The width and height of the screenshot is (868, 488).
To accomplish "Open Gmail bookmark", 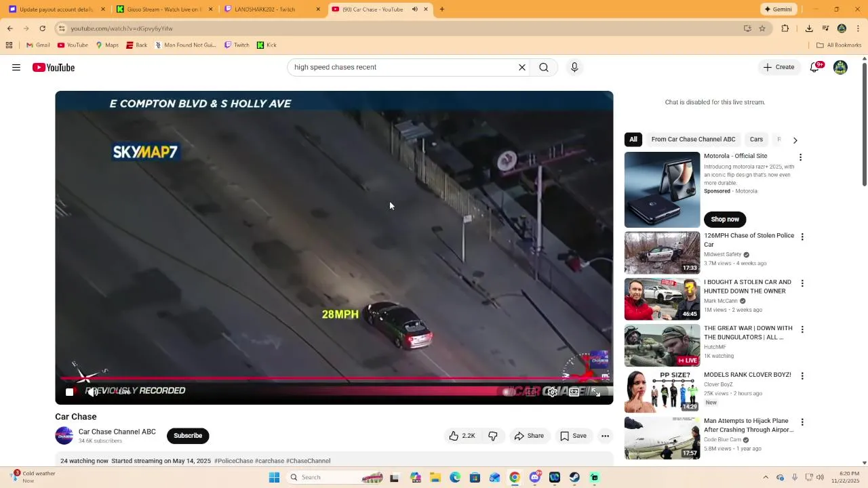I will [38, 45].
